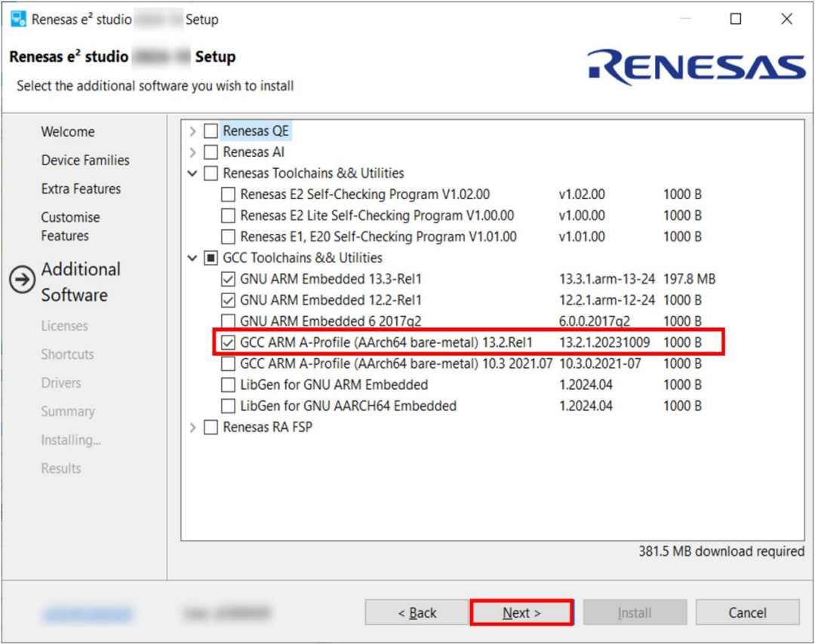Collapse Renesas Toolchains && Utilities group

193,173
